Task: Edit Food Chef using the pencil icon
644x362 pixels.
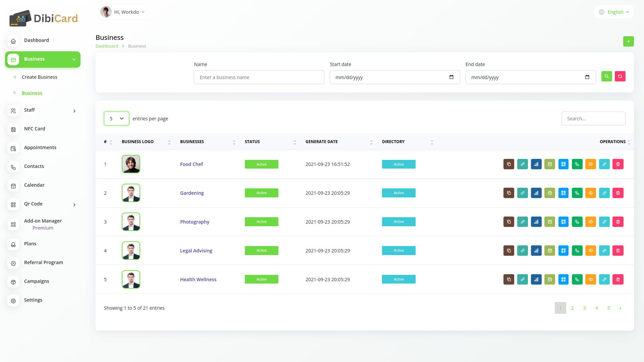Action: (604, 164)
